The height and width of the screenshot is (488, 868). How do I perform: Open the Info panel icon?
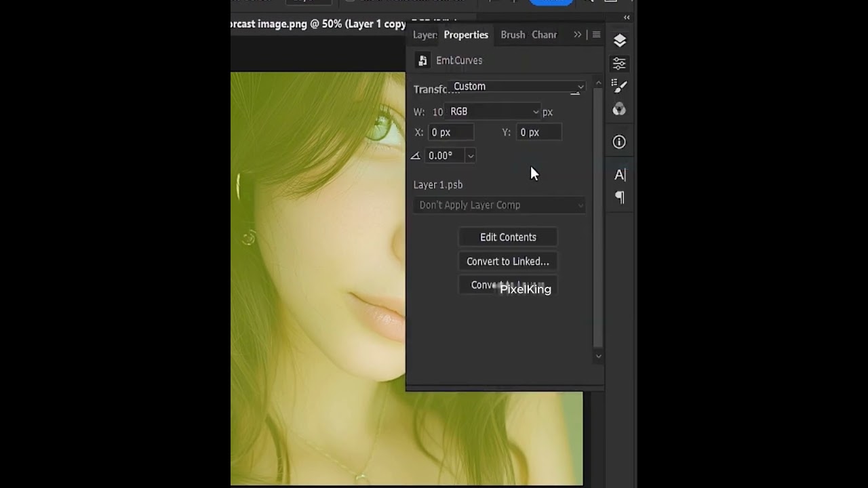coord(619,142)
